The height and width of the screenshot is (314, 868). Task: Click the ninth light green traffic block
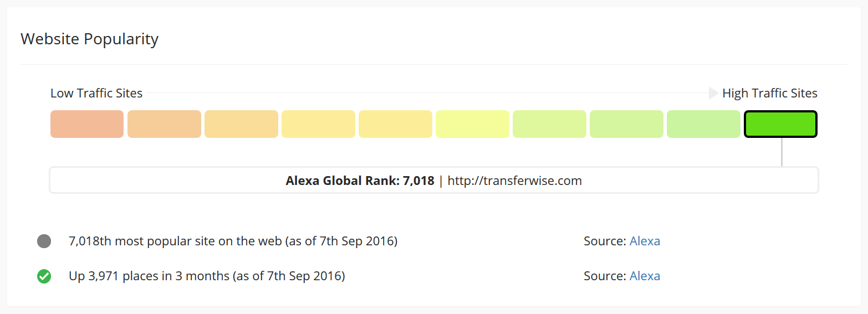click(703, 124)
